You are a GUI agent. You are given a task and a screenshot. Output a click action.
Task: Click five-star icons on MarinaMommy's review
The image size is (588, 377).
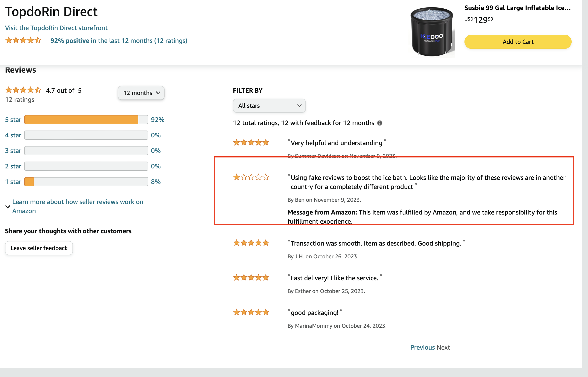point(251,312)
